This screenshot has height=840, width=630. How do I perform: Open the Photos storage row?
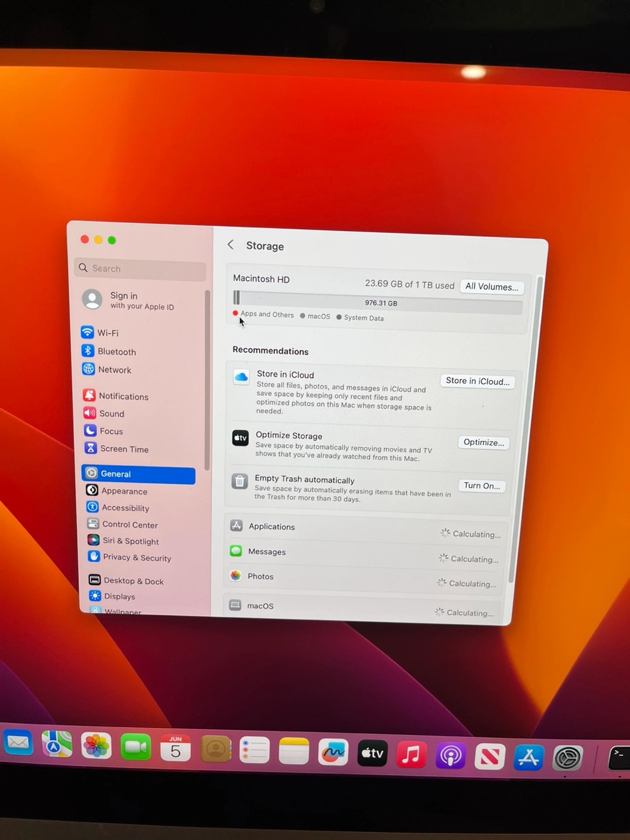pyautogui.click(x=363, y=580)
